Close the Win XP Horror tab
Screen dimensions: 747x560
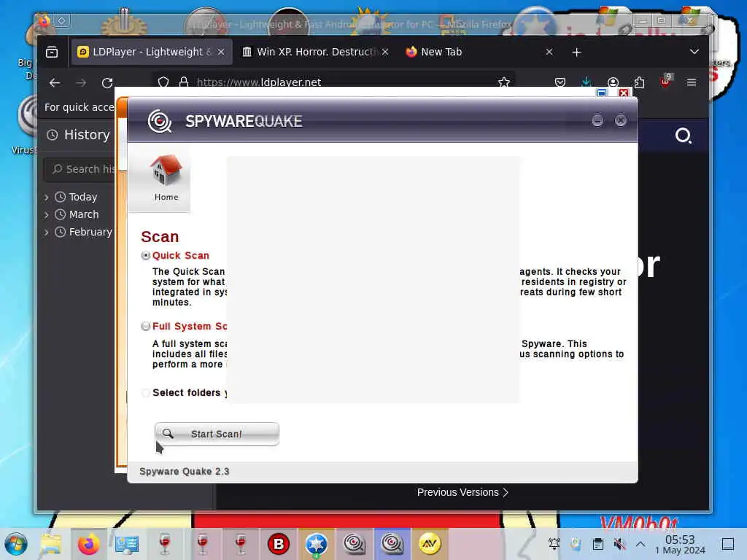pyautogui.click(x=385, y=52)
